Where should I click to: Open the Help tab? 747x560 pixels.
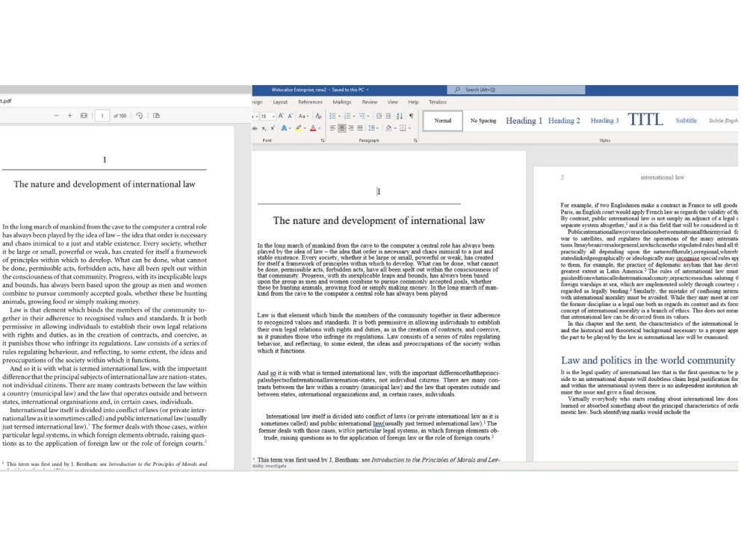click(413, 102)
